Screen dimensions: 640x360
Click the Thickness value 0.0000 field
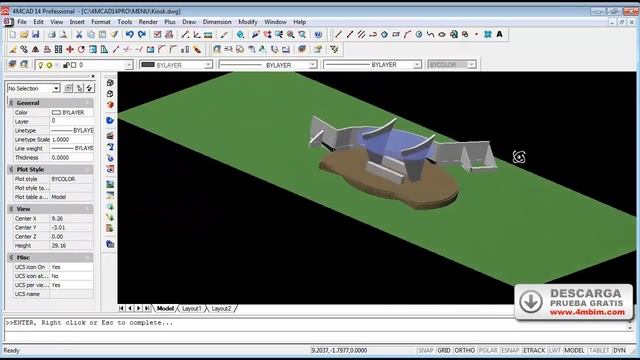(x=71, y=157)
